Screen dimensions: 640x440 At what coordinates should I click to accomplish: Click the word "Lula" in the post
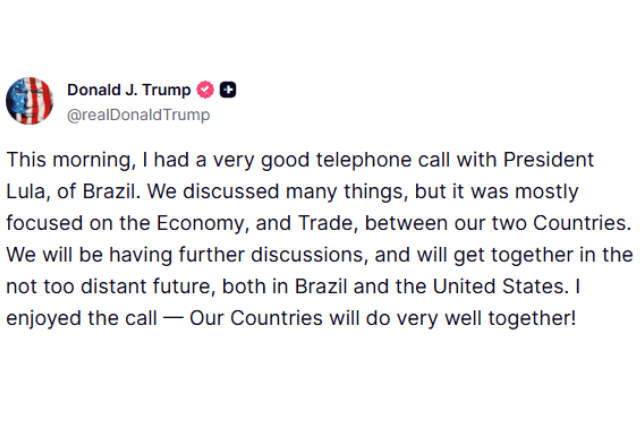point(26,191)
